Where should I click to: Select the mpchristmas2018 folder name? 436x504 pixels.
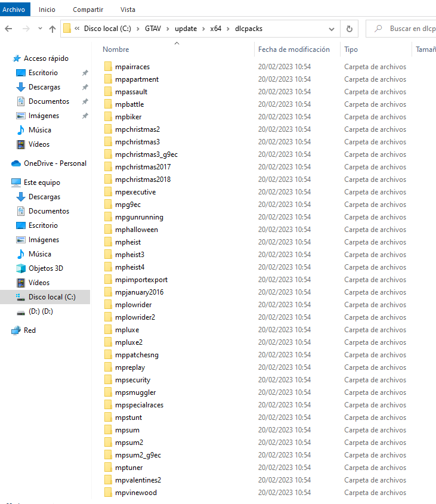pos(143,180)
